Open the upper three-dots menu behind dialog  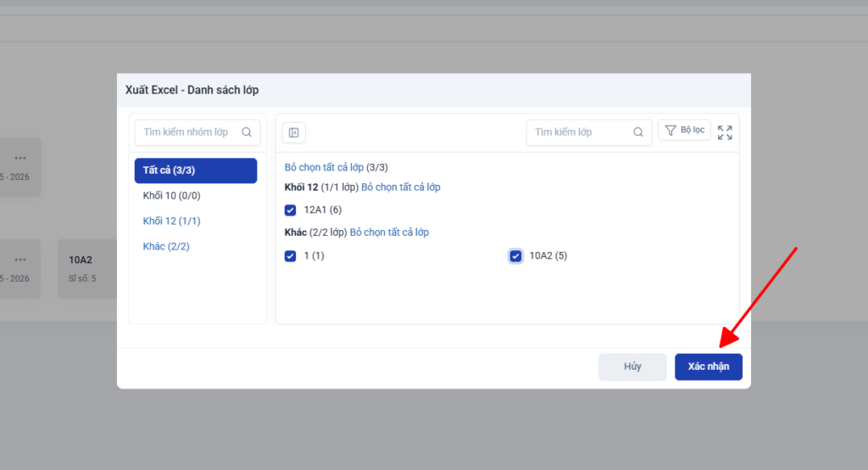point(20,158)
